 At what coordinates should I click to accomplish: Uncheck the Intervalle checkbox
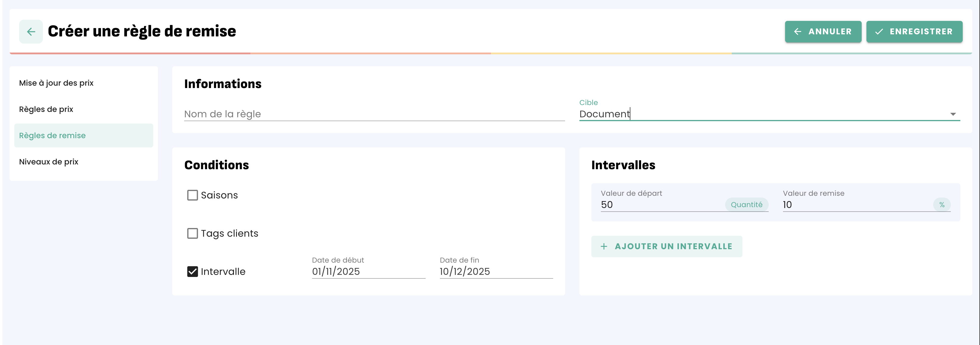(193, 272)
